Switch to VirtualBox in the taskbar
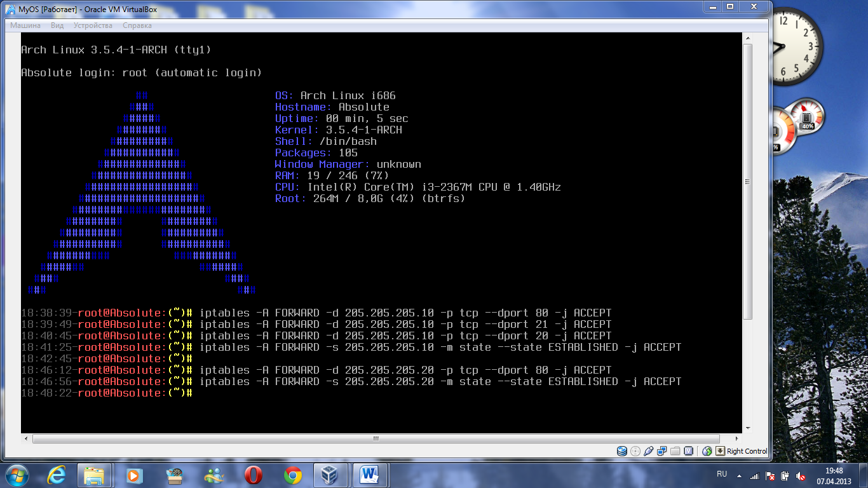868x488 pixels. (x=331, y=475)
